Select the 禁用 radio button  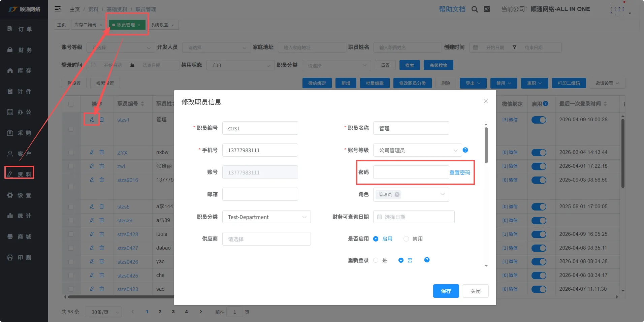pos(406,239)
